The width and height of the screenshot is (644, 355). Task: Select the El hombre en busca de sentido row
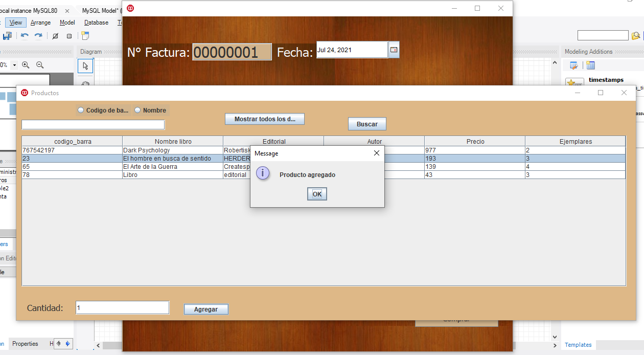[x=324, y=159]
